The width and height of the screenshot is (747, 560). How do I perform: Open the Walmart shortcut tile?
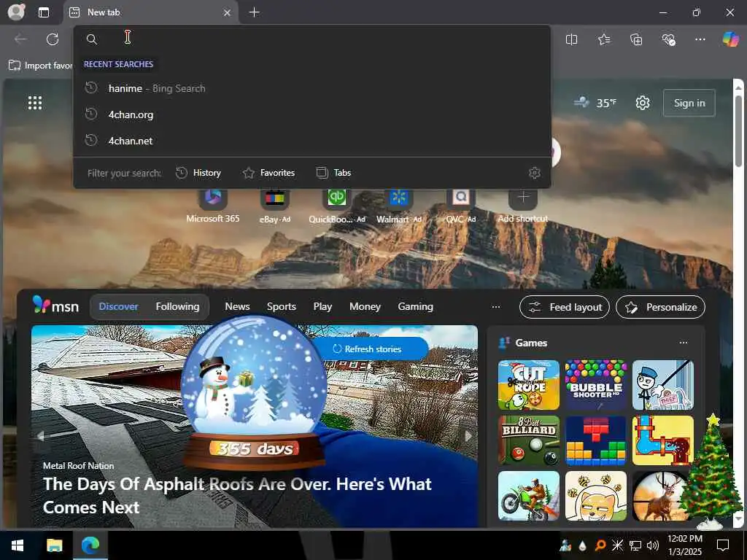pos(399,205)
